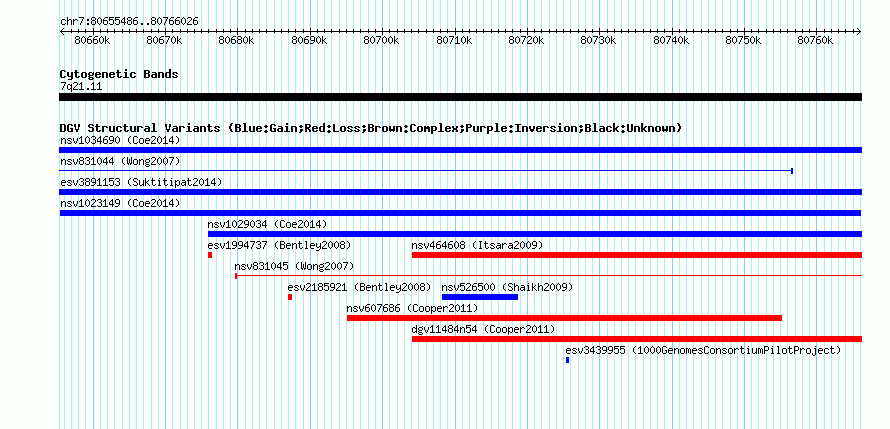This screenshot has width=890, height=429.
Task: Click the tiny blue esv3439955 variant marker
Action: click(568, 360)
